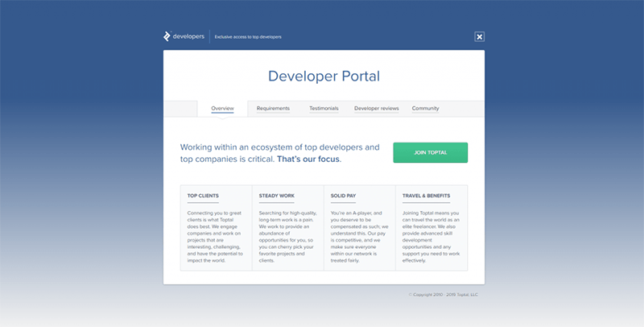Click the "Exclusive access to top developers" tagline
This screenshot has width=644, height=327.
click(x=248, y=37)
